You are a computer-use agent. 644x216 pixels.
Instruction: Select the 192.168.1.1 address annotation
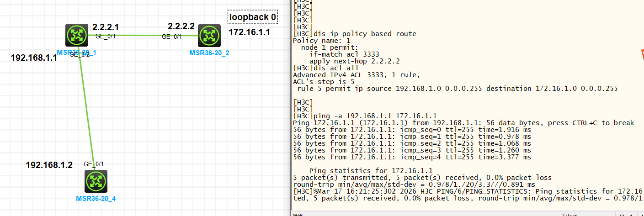(x=33, y=58)
